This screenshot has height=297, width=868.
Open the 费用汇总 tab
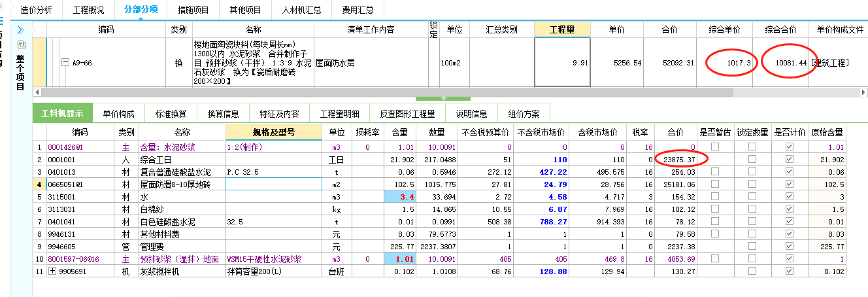click(358, 10)
